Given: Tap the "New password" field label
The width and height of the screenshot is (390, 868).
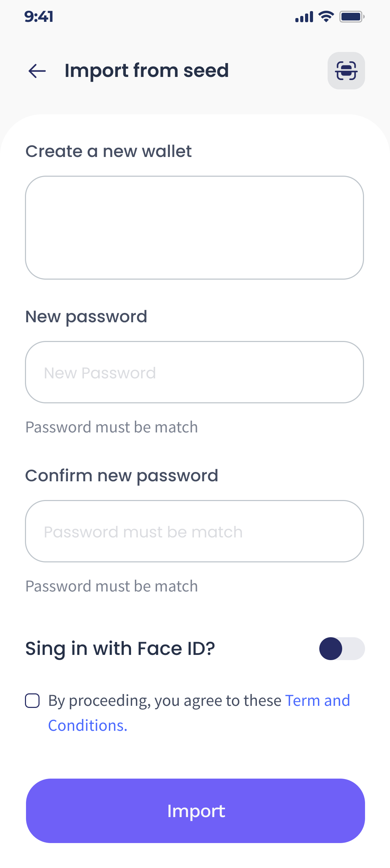Looking at the screenshot, I should [x=86, y=317].
